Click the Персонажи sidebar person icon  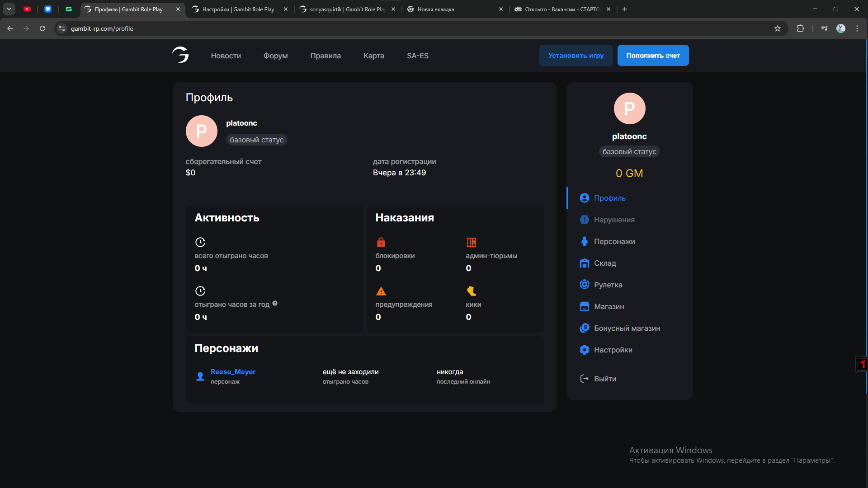pos(584,241)
